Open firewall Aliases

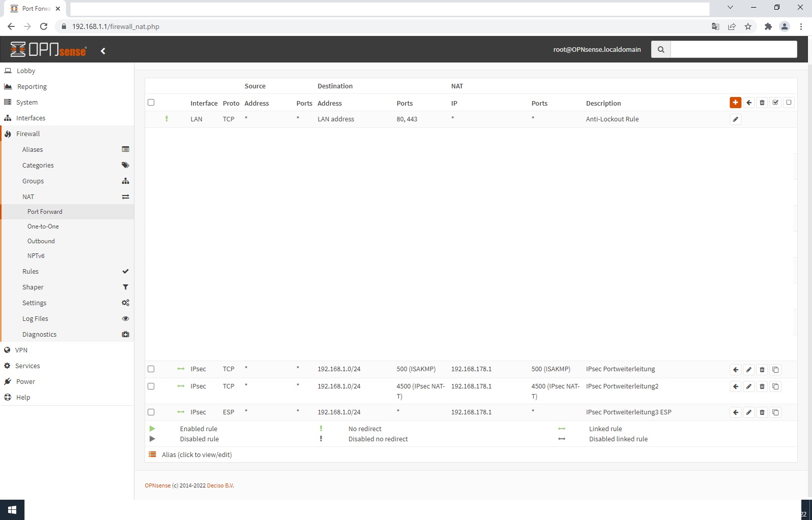click(x=67, y=150)
